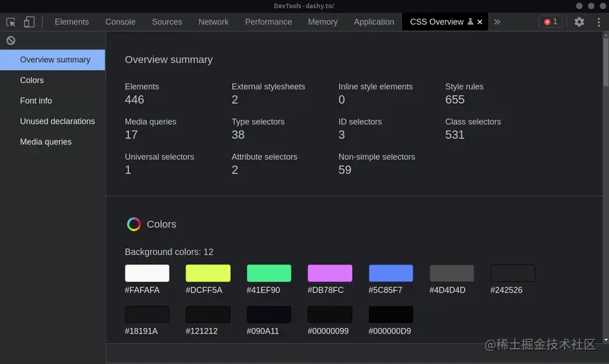Switch to the Application tab
This screenshot has width=609, height=364.
[x=374, y=21]
